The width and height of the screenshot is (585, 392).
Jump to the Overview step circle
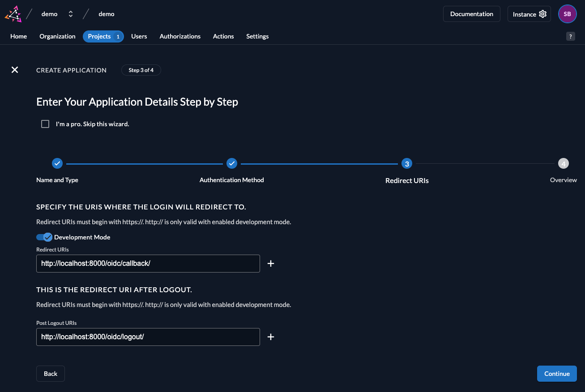564,163
